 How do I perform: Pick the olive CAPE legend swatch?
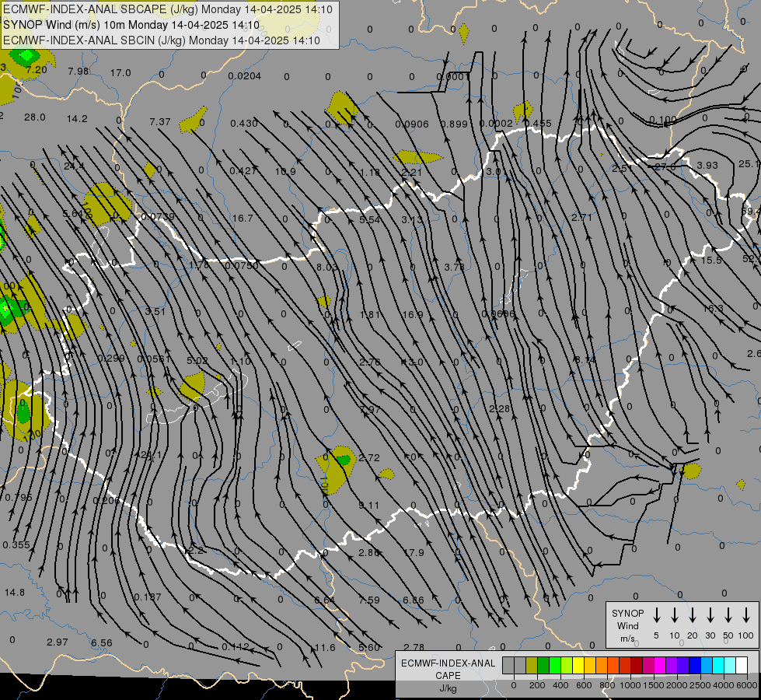[x=532, y=666]
